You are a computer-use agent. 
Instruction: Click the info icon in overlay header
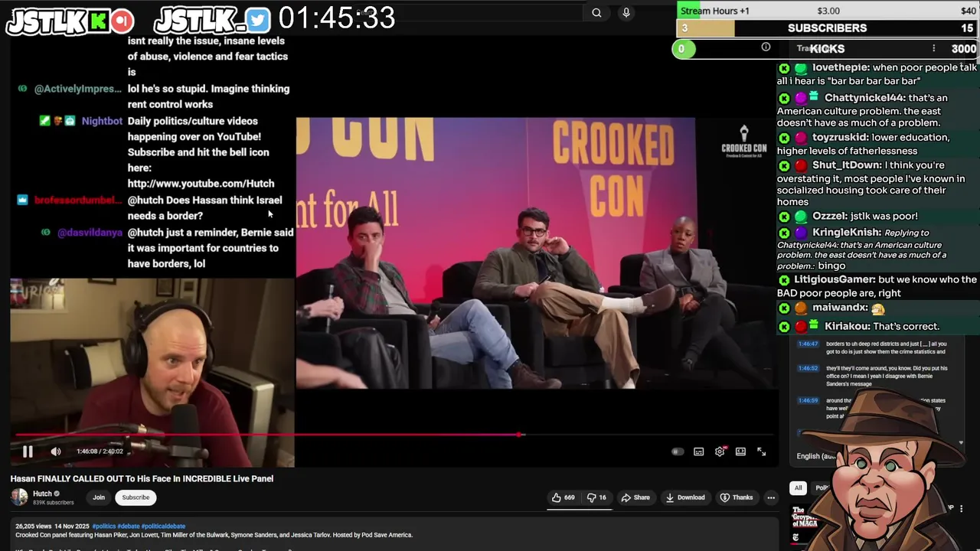tap(766, 47)
